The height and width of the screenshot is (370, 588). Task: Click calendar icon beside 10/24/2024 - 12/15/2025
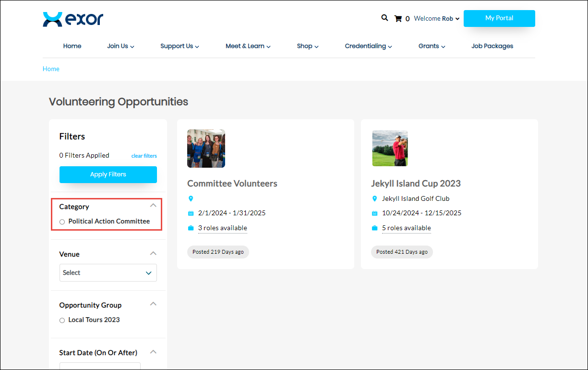375,213
